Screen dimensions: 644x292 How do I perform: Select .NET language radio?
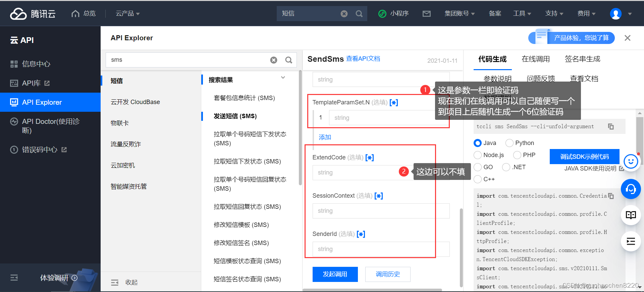(506, 167)
